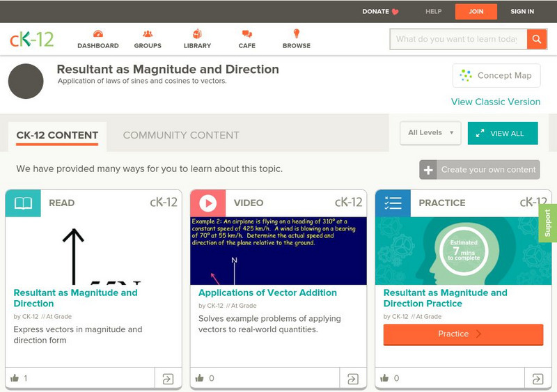Click 'Application of laws of sines' subtitle
The image size is (557, 392).
142,81
